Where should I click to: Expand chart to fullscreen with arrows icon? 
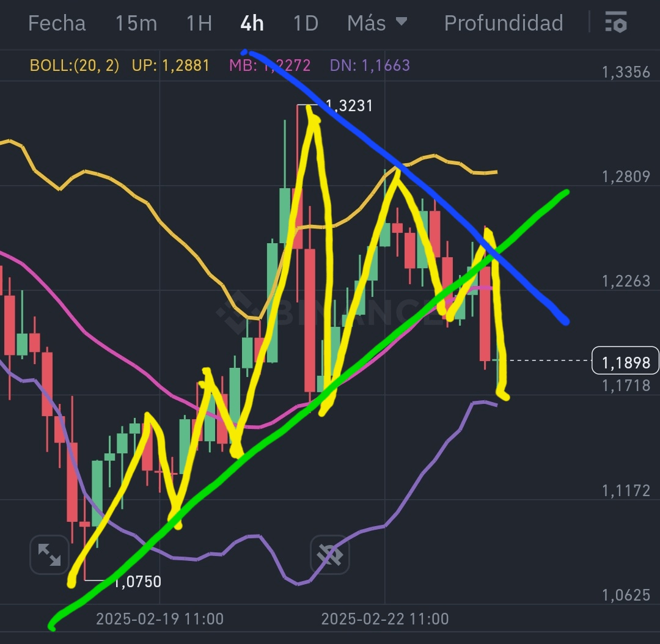click(50, 554)
